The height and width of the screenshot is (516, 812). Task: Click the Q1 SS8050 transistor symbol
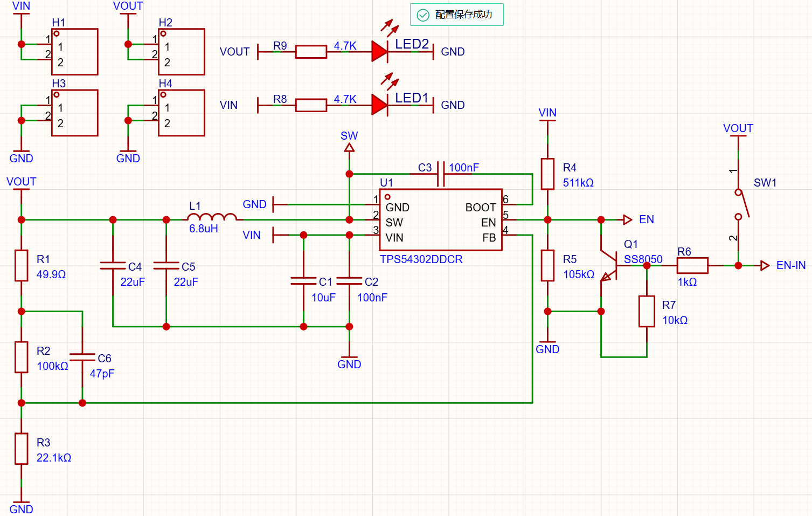[609, 265]
